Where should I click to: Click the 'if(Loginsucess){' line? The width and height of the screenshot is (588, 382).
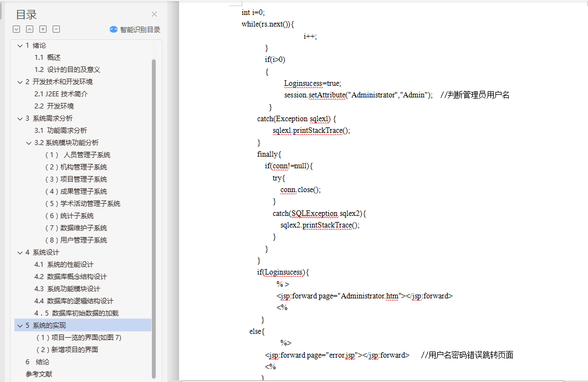pos(283,272)
